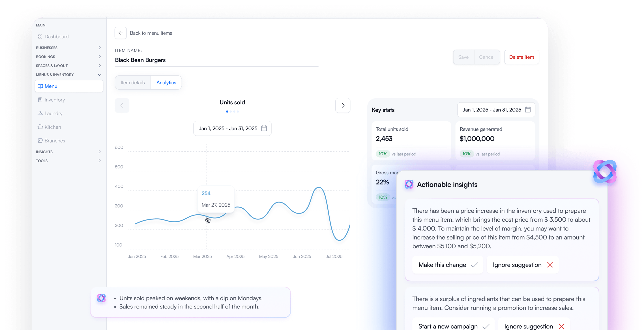The width and height of the screenshot is (644, 330).
Task: Open the Branches section
Action: click(51, 141)
